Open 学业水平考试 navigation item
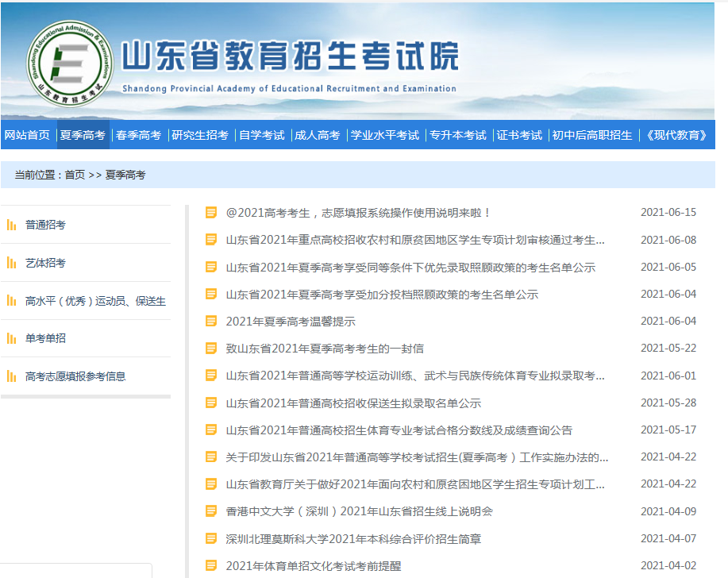Screen dimensions: 728x578 [x=385, y=135]
